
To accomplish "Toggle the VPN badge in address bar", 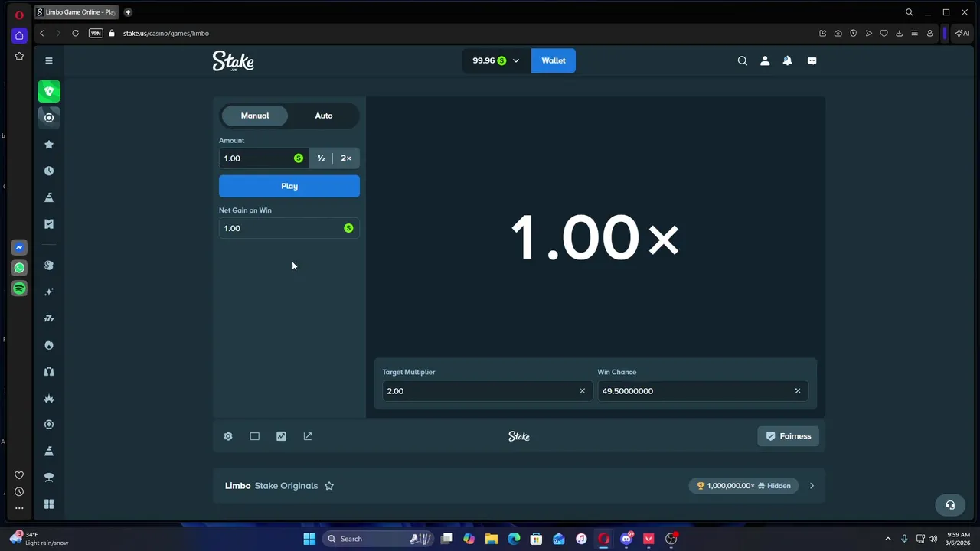I will click(96, 33).
